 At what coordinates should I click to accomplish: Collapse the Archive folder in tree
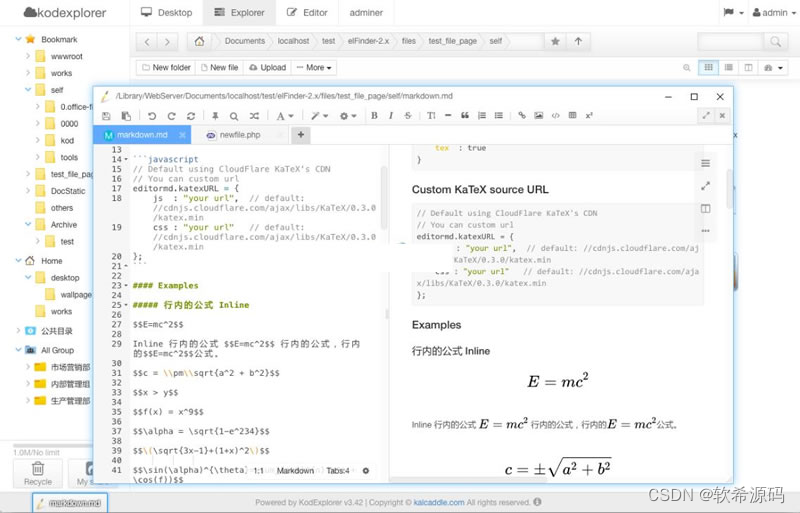click(x=28, y=224)
